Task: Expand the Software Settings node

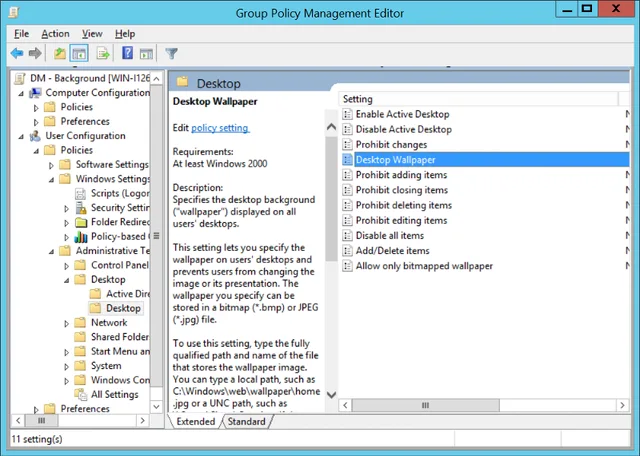Action: [51, 165]
